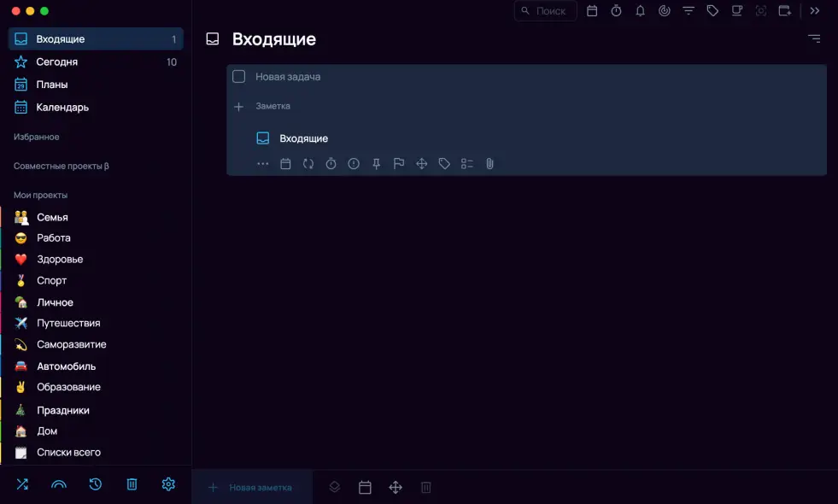Screen dimensions: 838x504
Task: Open the Спорт project in the sidebar
Action: (51, 280)
